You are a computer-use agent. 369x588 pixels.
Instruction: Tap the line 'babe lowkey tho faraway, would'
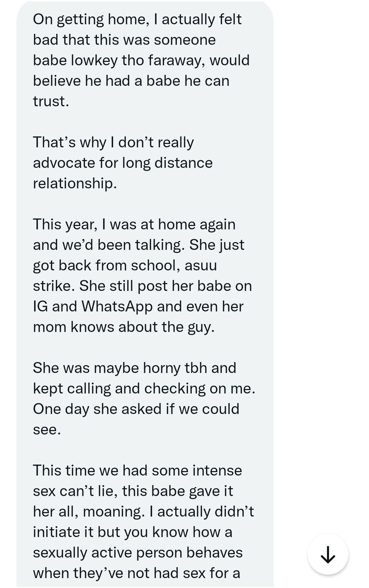[x=141, y=61]
